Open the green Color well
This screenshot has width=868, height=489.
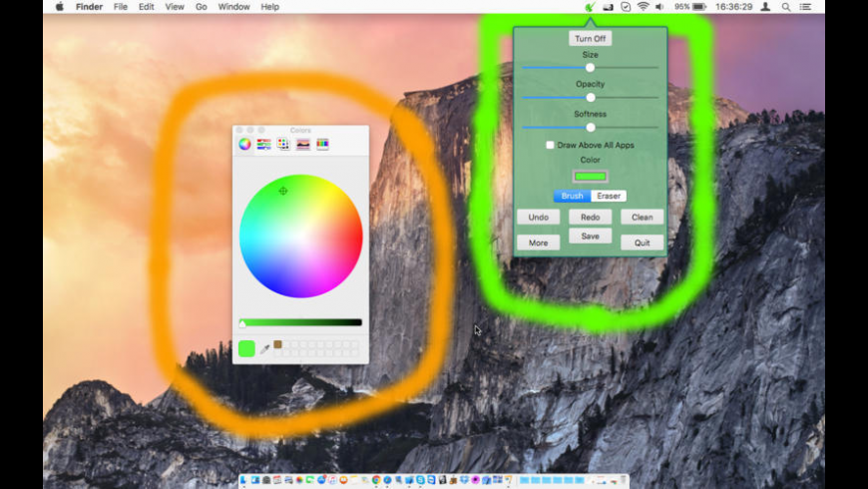point(590,177)
